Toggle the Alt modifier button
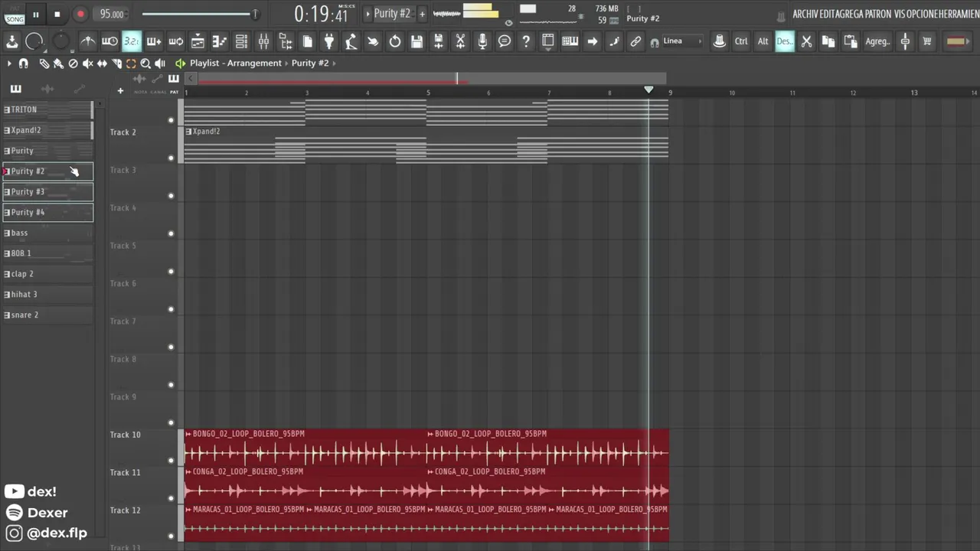 point(763,41)
